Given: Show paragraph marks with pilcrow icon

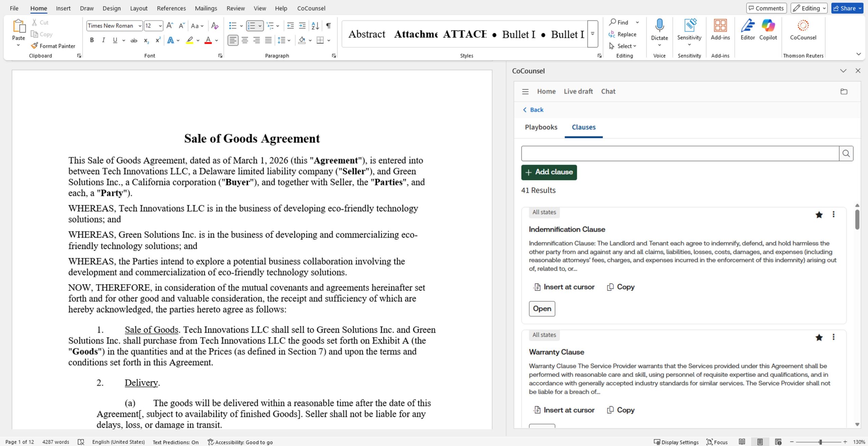Looking at the screenshot, I should point(328,26).
